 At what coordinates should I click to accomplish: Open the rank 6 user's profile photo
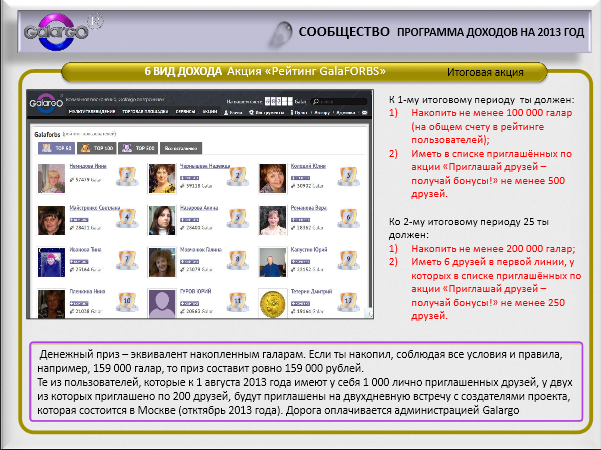point(273,220)
